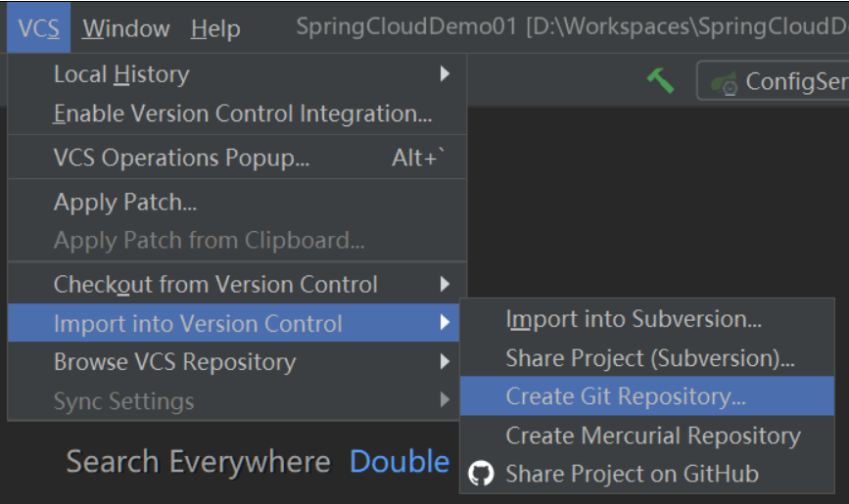
Task: Expand Local History submenu arrow
Action: point(445,73)
